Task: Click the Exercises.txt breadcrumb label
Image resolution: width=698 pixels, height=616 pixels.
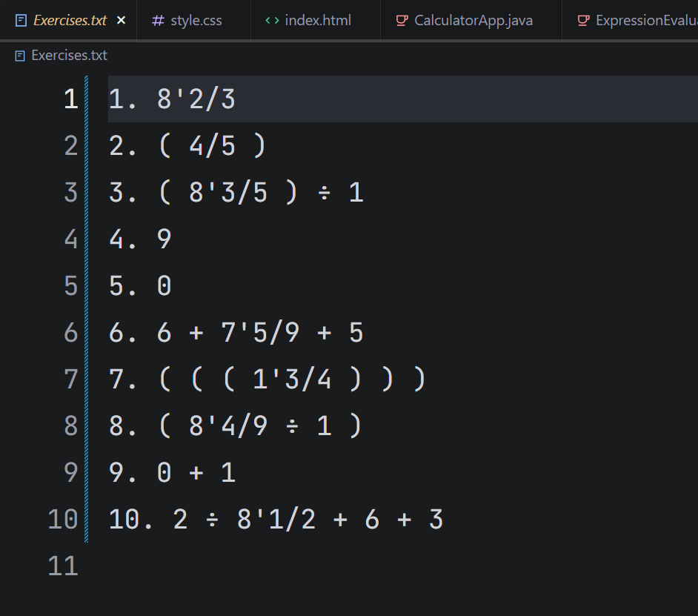Action: 69,56
